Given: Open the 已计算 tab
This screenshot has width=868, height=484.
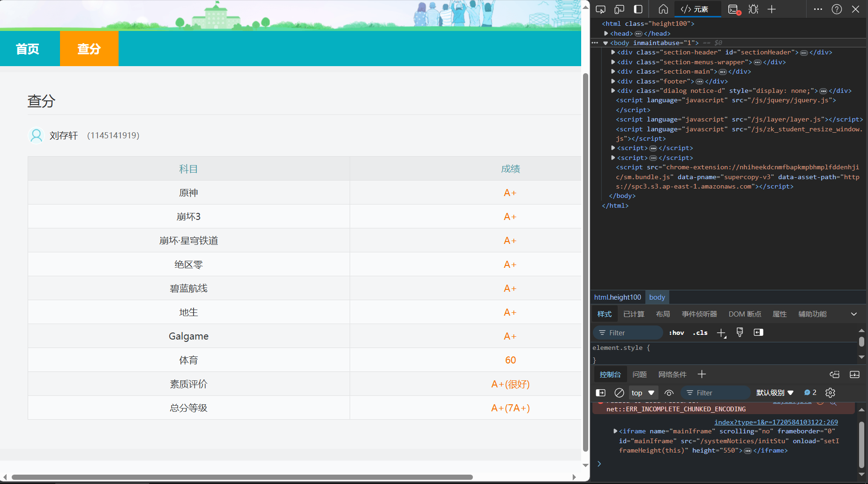Looking at the screenshot, I should click(634, 314).
